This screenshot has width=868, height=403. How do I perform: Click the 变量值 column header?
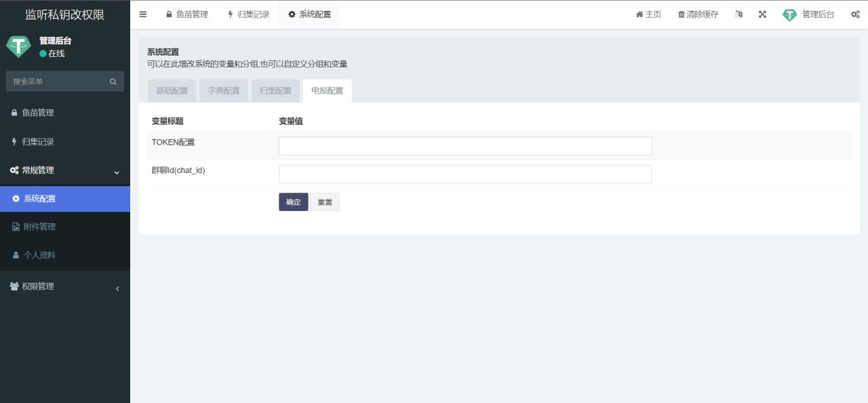pos(291,121)
